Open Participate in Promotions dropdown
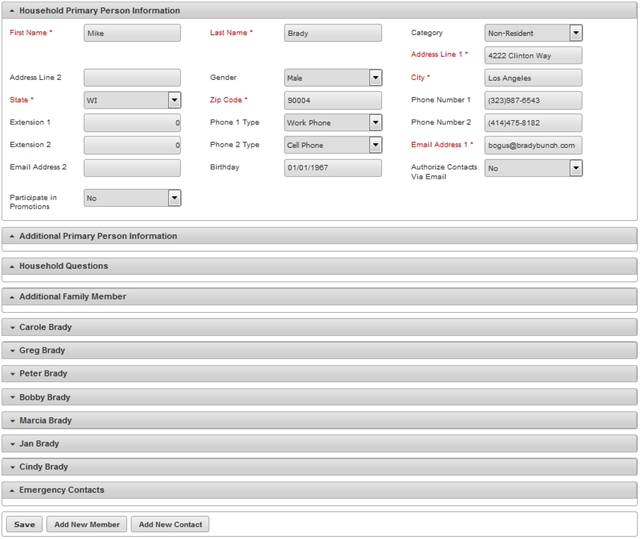640x539 pixels. click(x=132, y=198)
